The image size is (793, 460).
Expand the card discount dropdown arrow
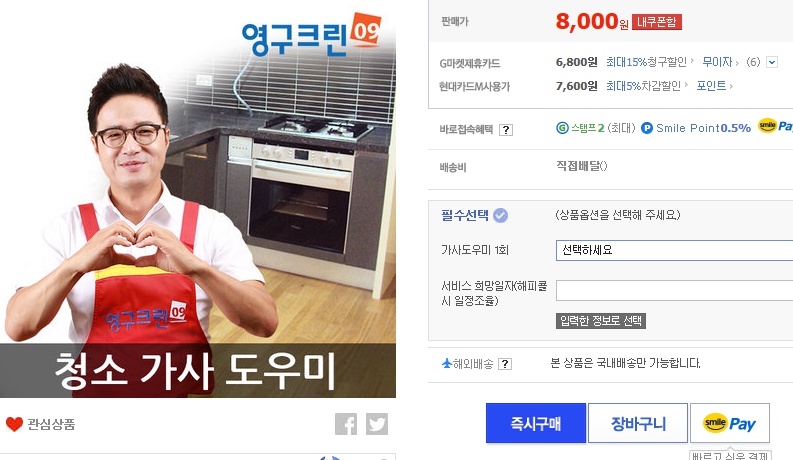[772, 62]
